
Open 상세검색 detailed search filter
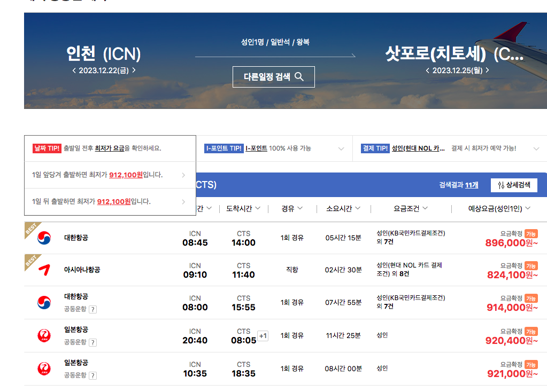(514, 185)
